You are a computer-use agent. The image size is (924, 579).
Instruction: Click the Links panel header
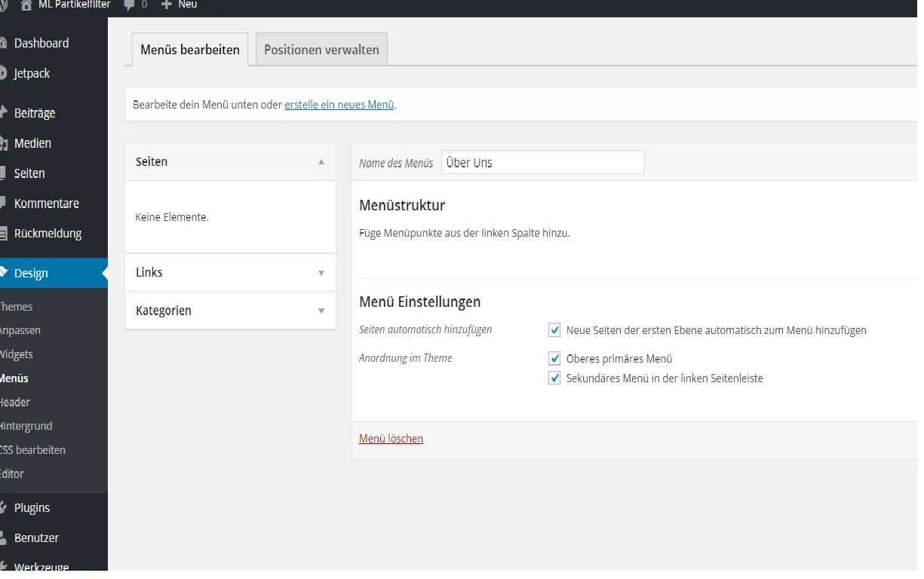click(230, 273)
